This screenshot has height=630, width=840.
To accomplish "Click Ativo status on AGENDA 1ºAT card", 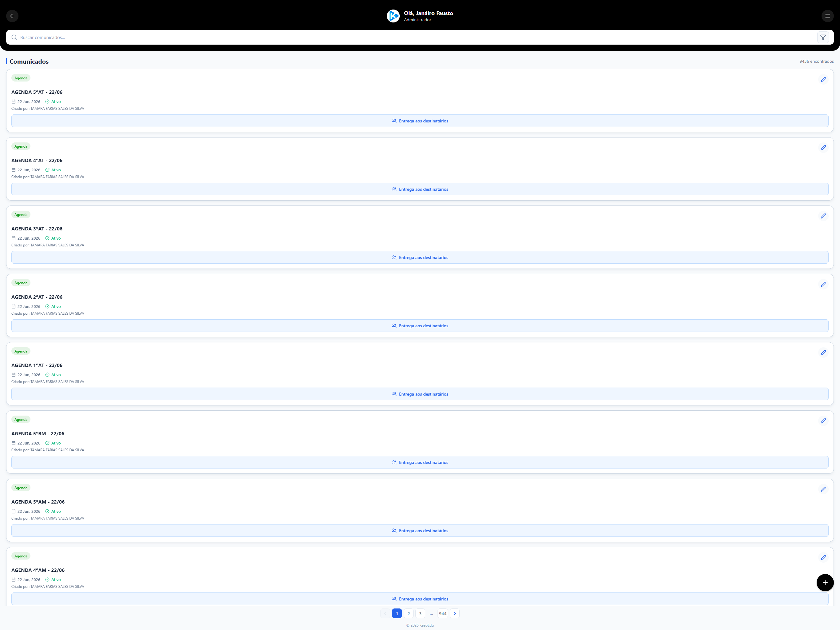I will pyautogui.click(x=53, y=375).
